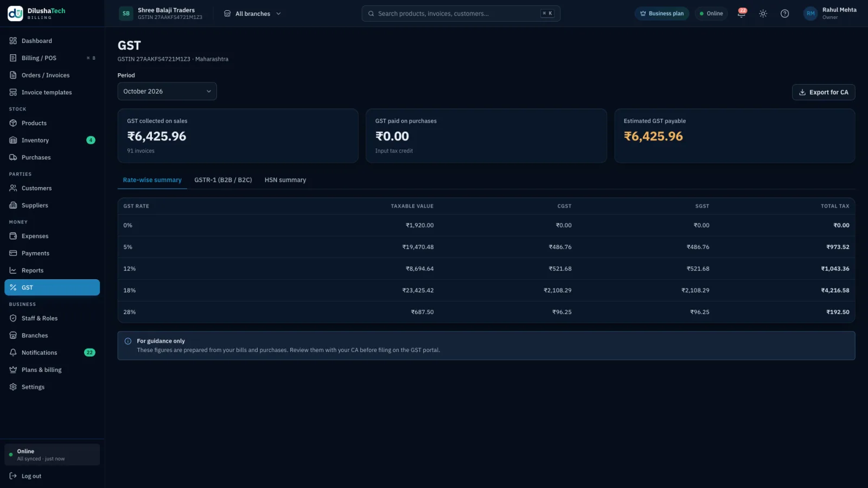Image resolution: width=868 pixels, height=488 pixels.
Task: Click the Expenses wallet icon in sidebar
Action: pyautogui.click(x=13, y=236)
